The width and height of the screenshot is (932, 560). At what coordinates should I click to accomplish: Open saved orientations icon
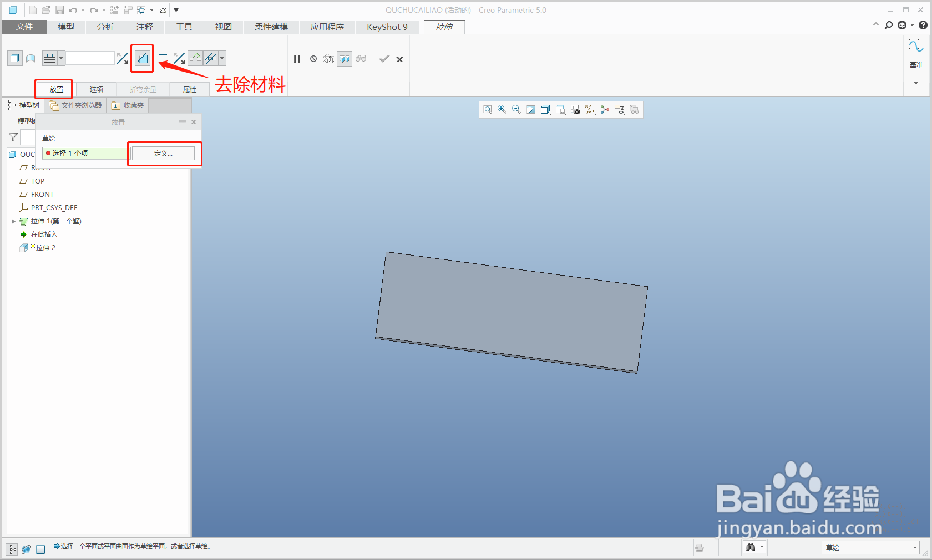tap(560, 110)
